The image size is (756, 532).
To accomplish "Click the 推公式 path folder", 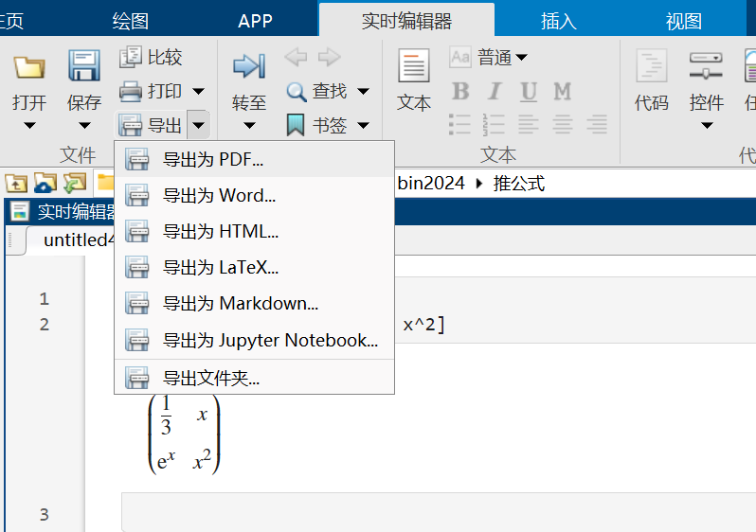I will pyautogui.click(x=519, y=184).
